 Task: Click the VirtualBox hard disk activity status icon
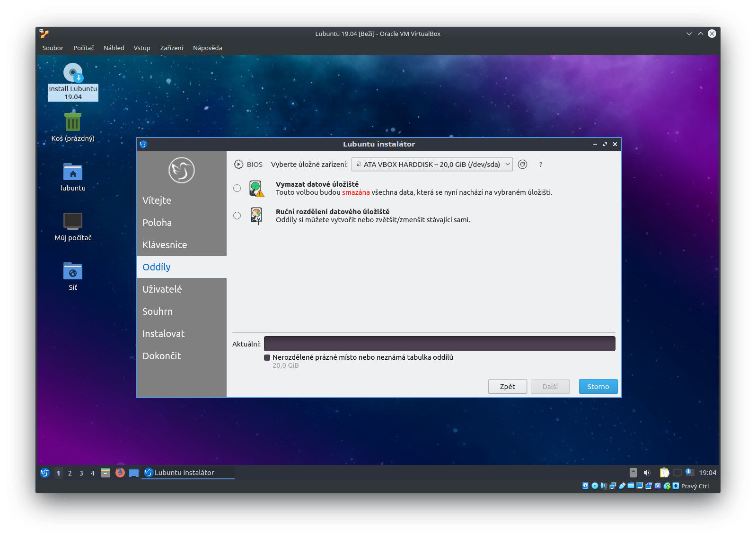click(x=585, y=485)
